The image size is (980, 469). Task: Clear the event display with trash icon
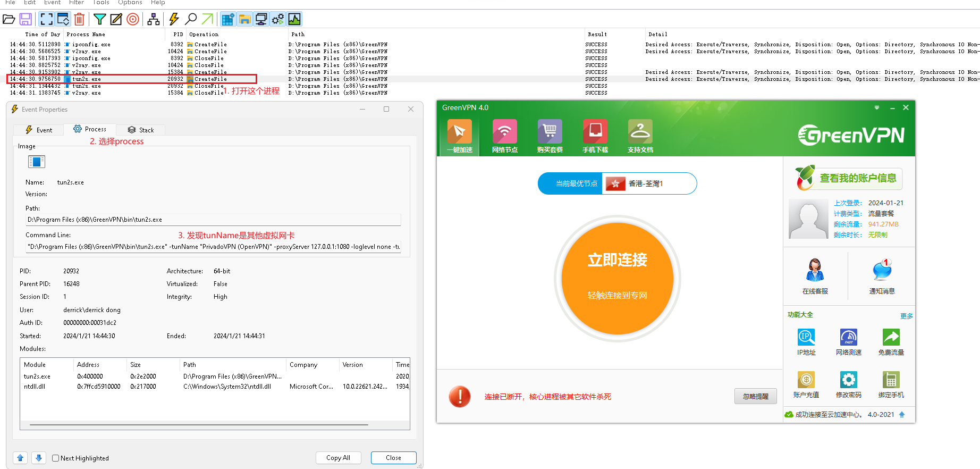click(x=79, y=20)
